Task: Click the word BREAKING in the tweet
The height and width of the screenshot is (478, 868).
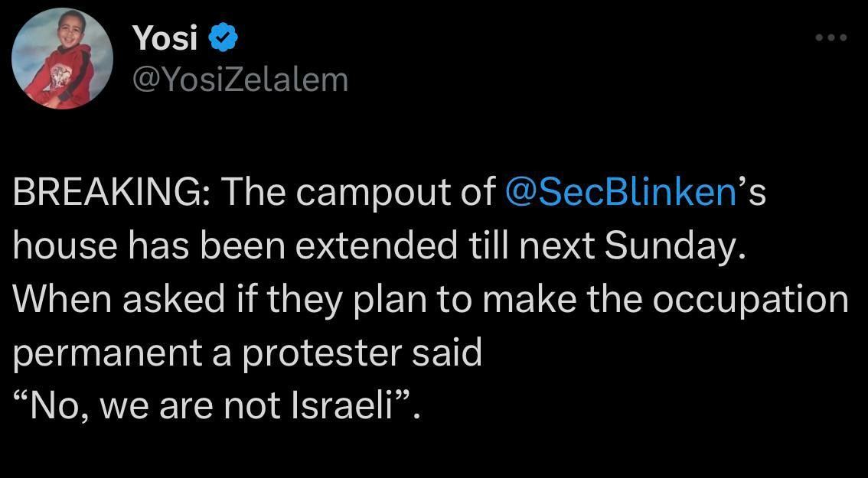Action: [x=108, y=193]
